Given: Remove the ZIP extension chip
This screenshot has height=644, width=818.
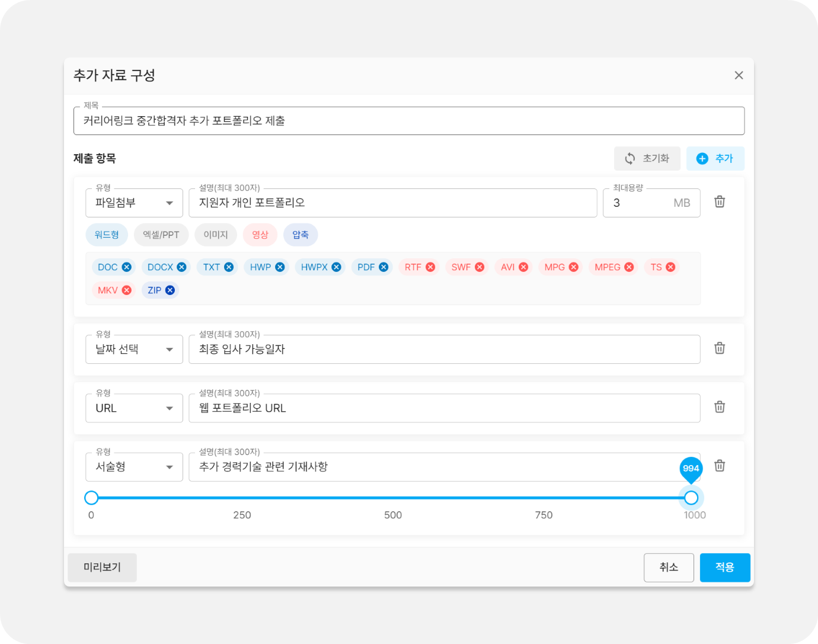Looking at the screenshot, I should pos(170,290).
